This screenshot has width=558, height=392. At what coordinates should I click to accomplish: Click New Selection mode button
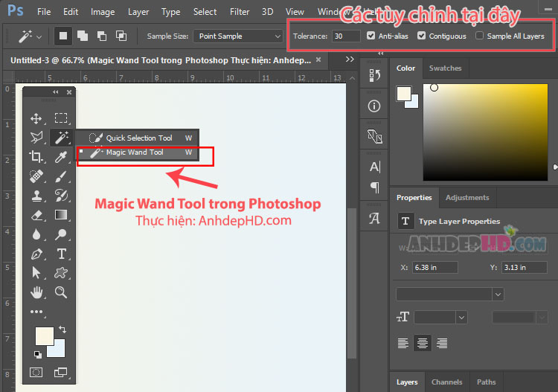(63, 36)
